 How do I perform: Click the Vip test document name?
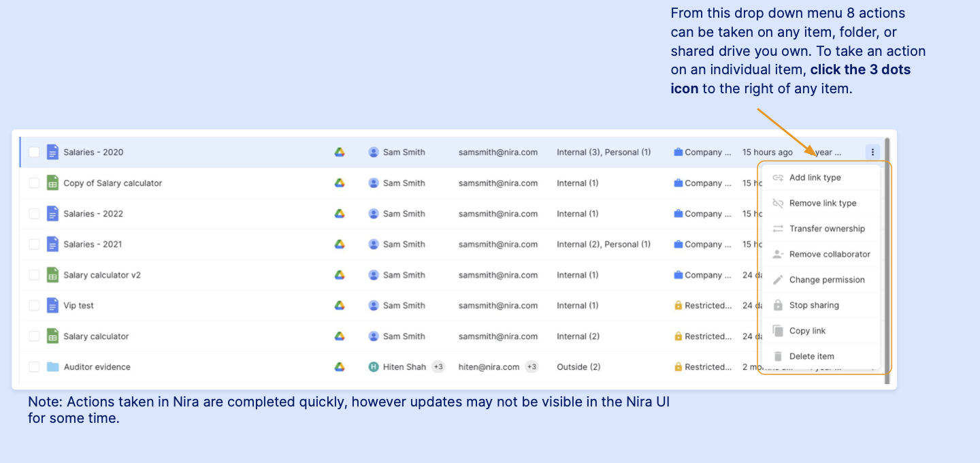click(79, 306)
